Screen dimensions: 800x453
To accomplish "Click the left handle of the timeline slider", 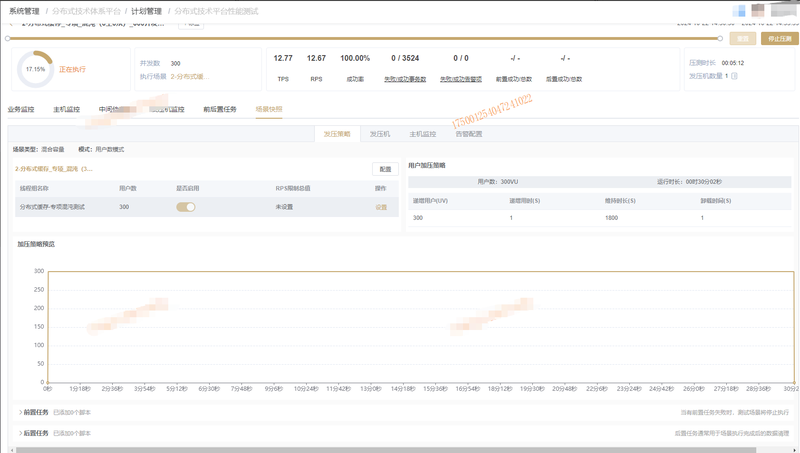I will pyautogui.click(x=8, y=38).
